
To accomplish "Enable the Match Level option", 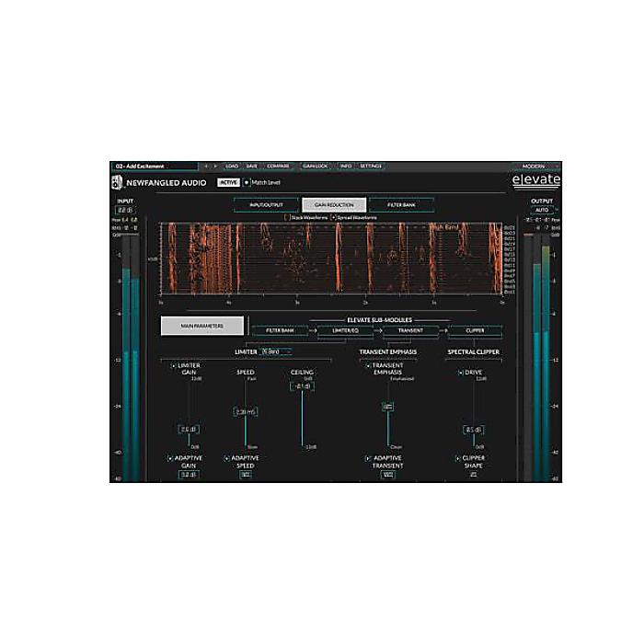I will pyautogui.click(x=247, y=183).
